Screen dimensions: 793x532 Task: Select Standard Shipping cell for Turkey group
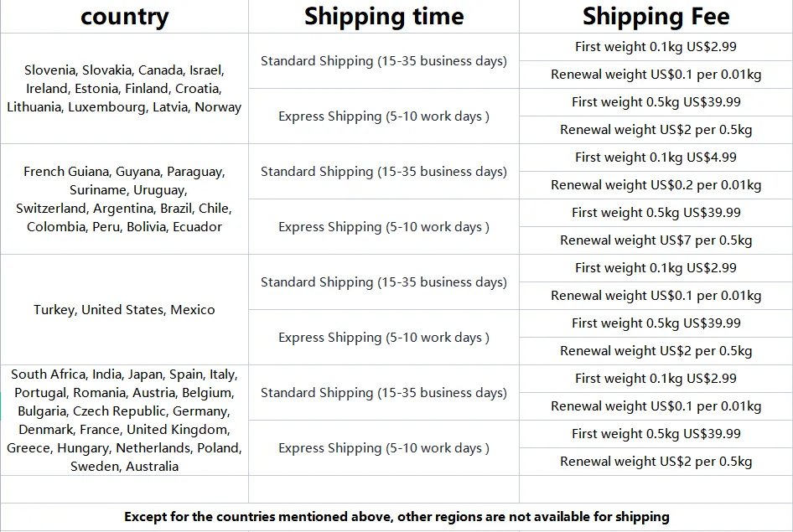pos(384,282)
